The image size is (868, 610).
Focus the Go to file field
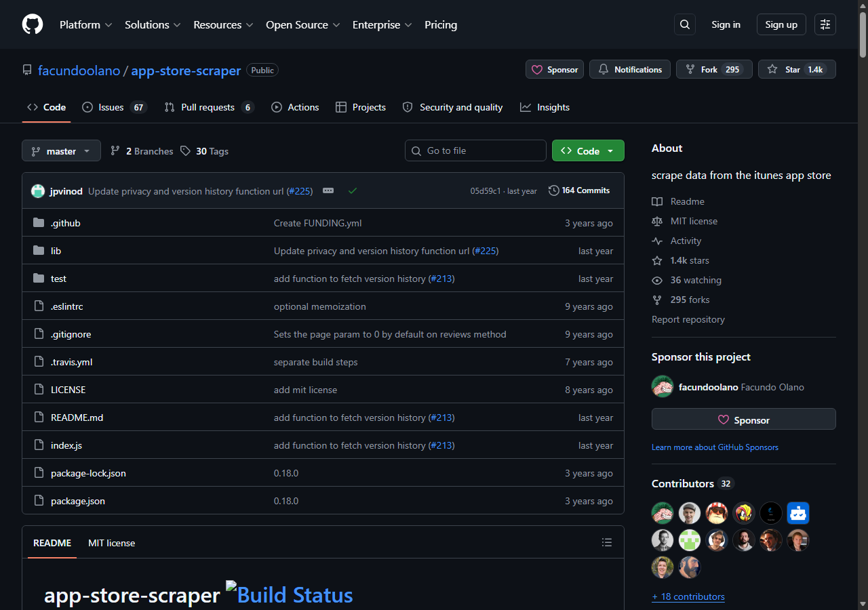point(475,150)
